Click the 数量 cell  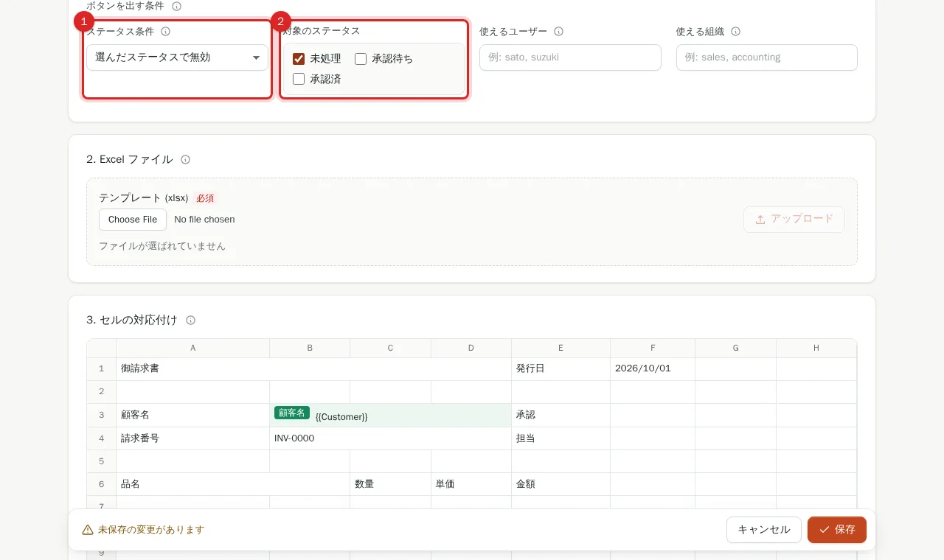click(x=391, y=484)
